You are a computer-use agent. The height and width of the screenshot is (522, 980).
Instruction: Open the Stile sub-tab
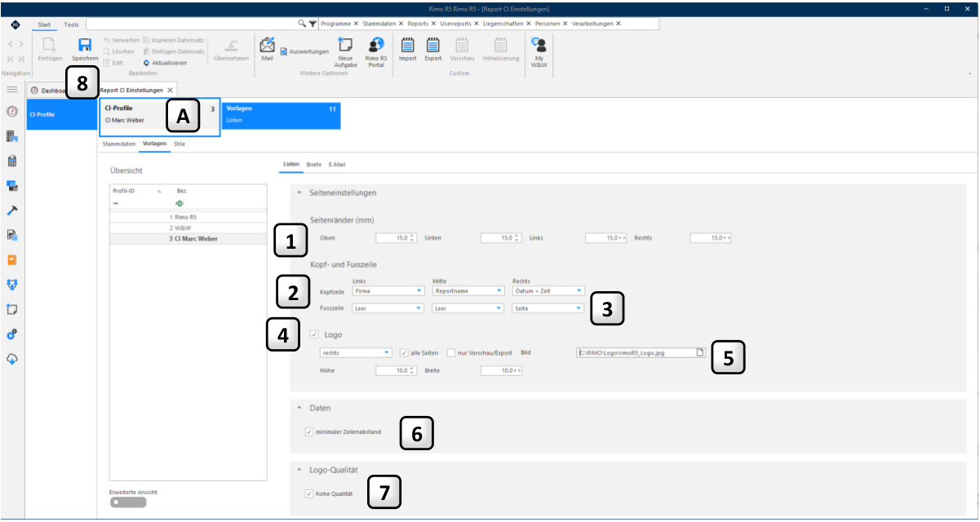coord(180,144)
